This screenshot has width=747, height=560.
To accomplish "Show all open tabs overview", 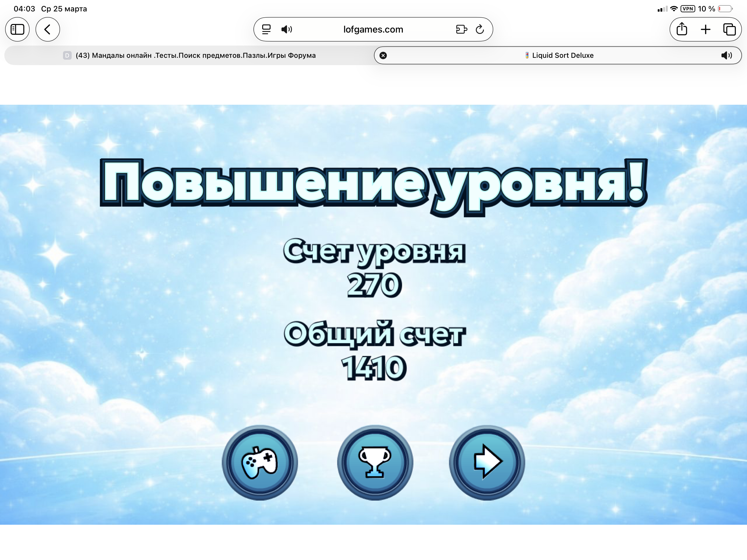I will tap(729, 29).
